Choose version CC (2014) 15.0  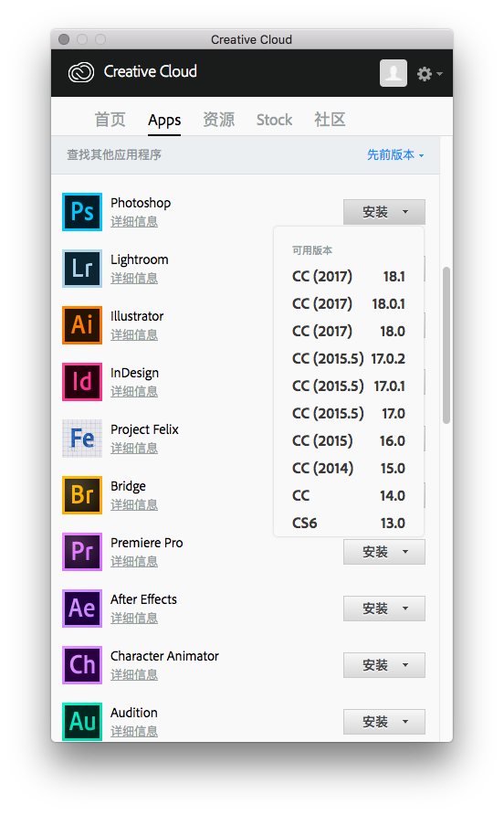(349, 469)
